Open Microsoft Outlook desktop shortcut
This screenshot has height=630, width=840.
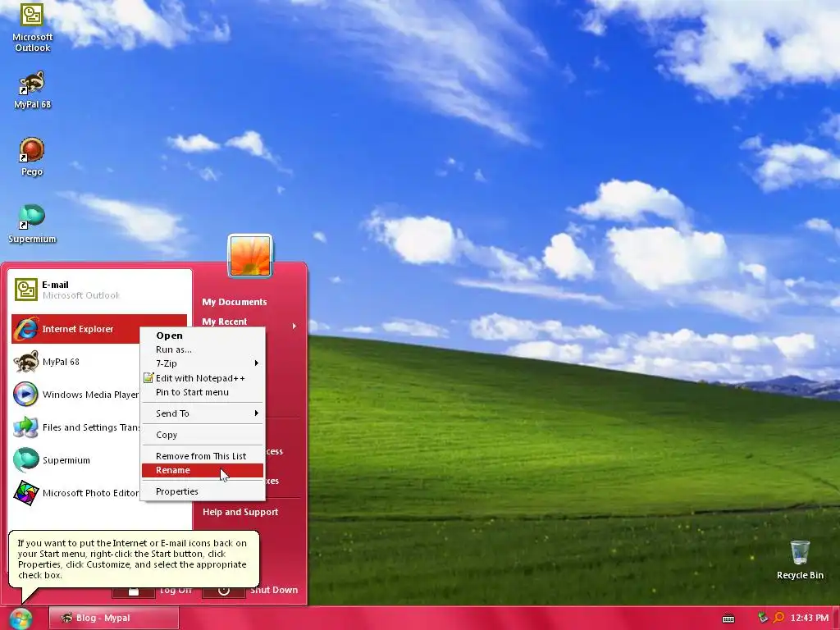[32, 27]
